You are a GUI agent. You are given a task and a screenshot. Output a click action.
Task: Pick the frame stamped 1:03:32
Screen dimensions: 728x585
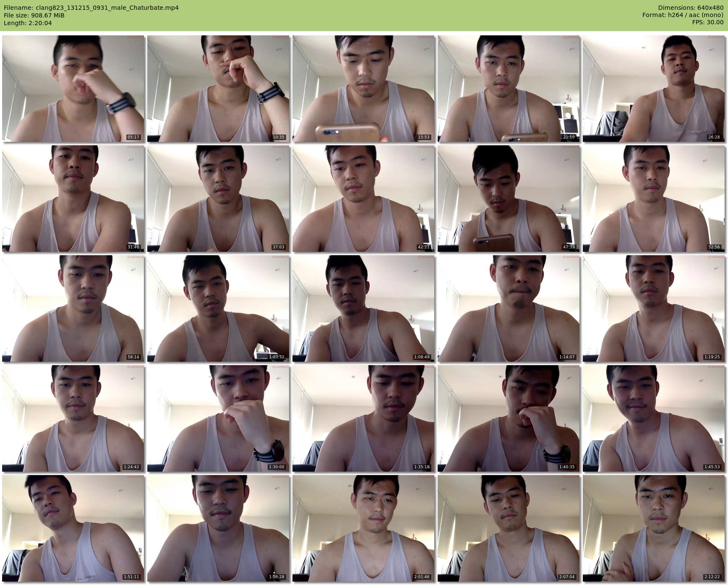coord(218,308)
